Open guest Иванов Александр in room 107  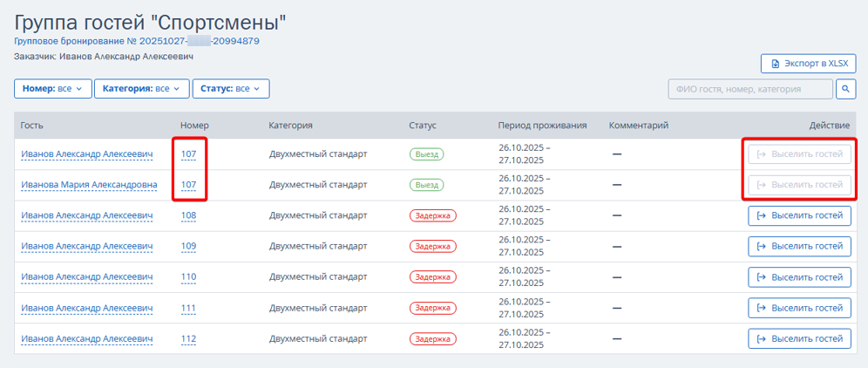(x=87, y=154)
